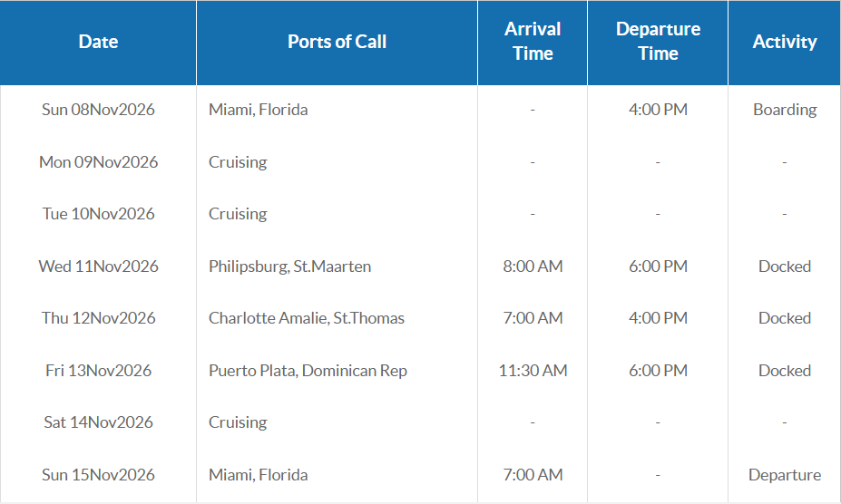
Task: Click Docked activity for Thu 12Nov2026
Action: click(785, 318)
